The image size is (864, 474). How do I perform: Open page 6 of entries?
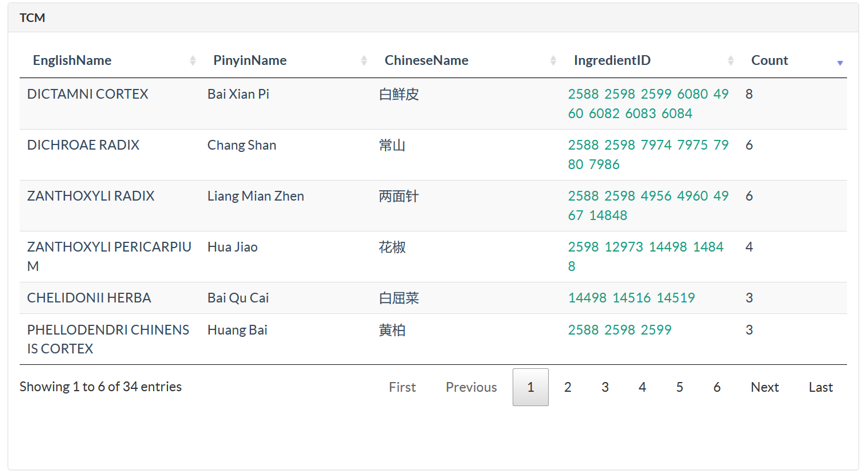point(716,387)
